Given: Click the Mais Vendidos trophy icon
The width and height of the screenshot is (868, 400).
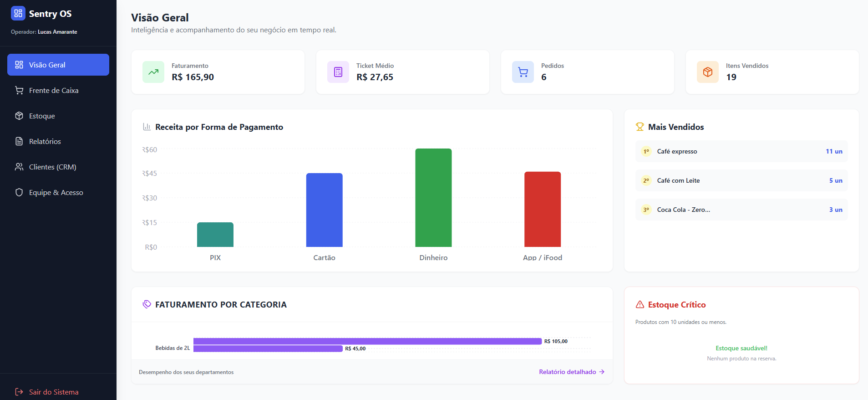Looking at the screenshot, I should coord(640,127).
